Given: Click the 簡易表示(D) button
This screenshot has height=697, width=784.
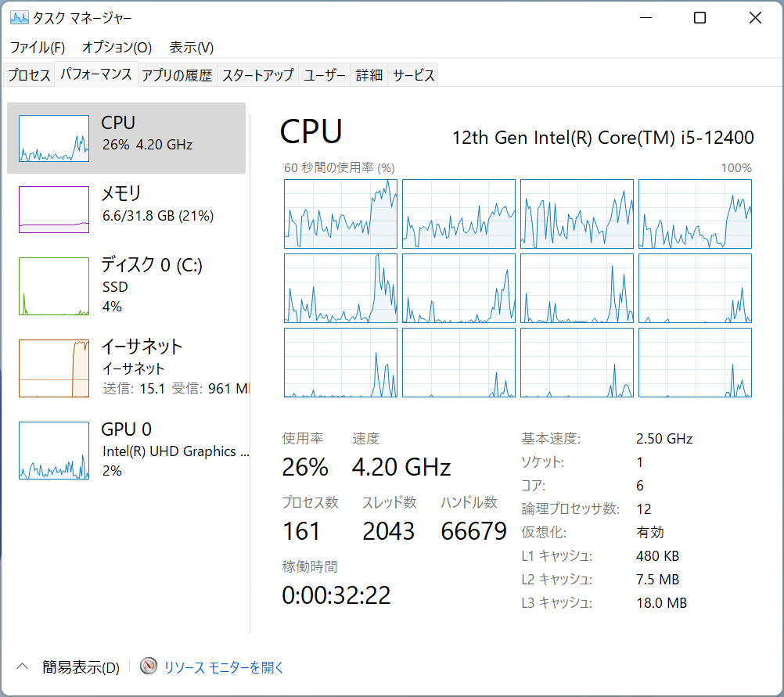Looking at the screenshot, I should (81, 667).
